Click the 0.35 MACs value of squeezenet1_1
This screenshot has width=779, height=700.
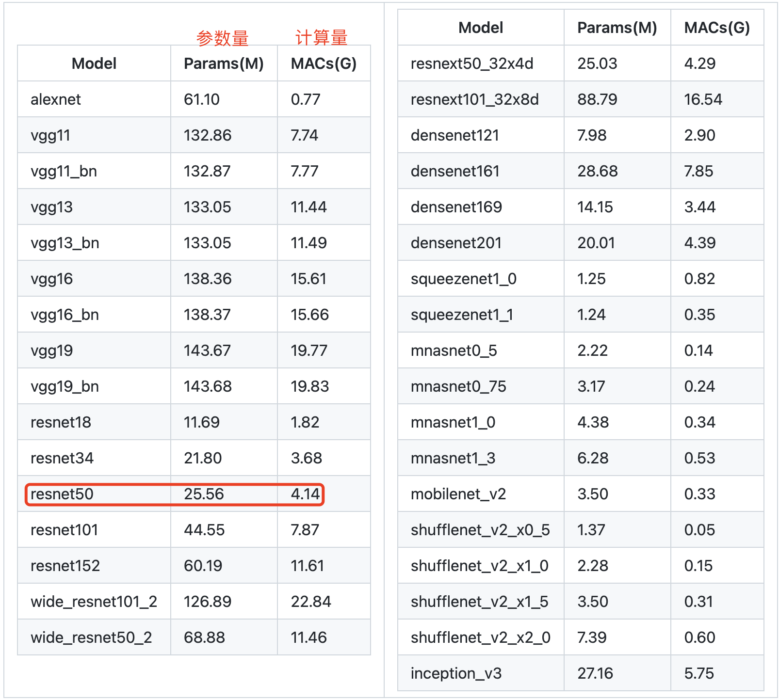click(x=699, y=315)
